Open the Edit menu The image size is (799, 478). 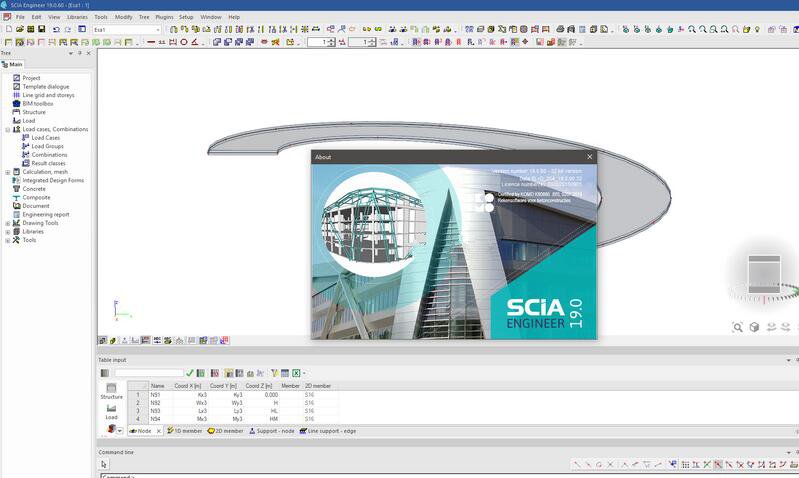click(x=36, y=17)
